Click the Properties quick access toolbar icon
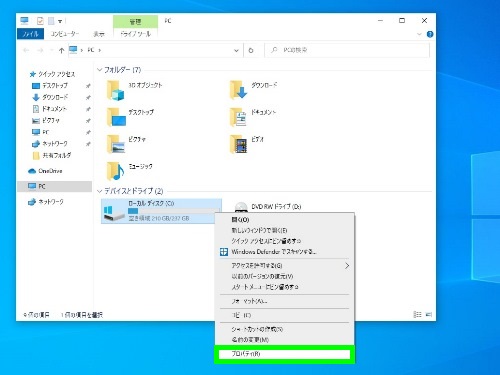The image size is (500, 375). pyautogui.click(x=40, y=21)
